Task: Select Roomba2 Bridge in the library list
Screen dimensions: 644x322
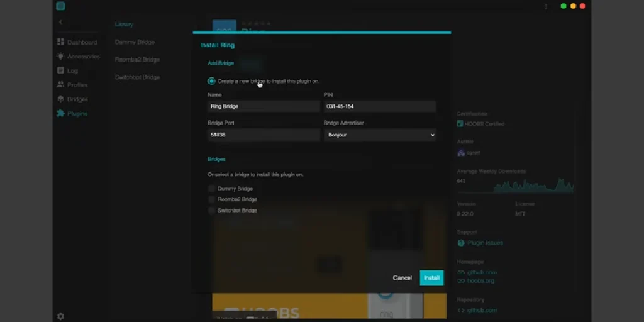Action: tap(137, 60)
